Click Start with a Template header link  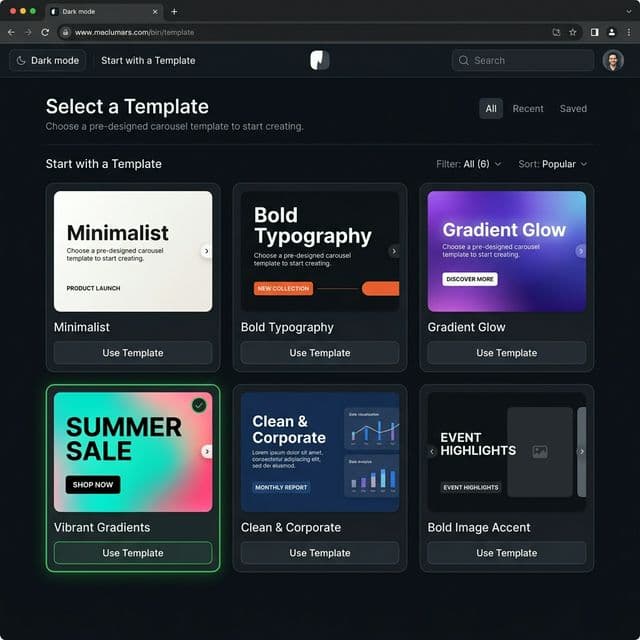pos(148,60)
